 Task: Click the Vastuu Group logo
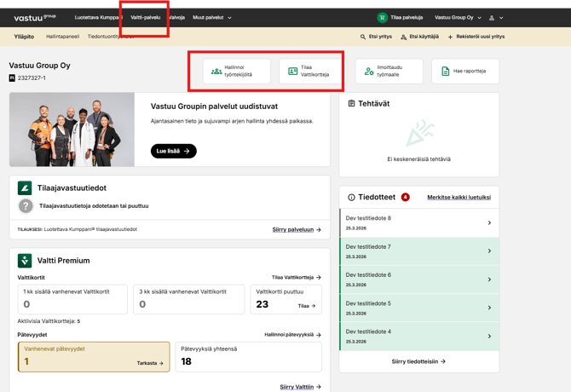click(35, 18)
